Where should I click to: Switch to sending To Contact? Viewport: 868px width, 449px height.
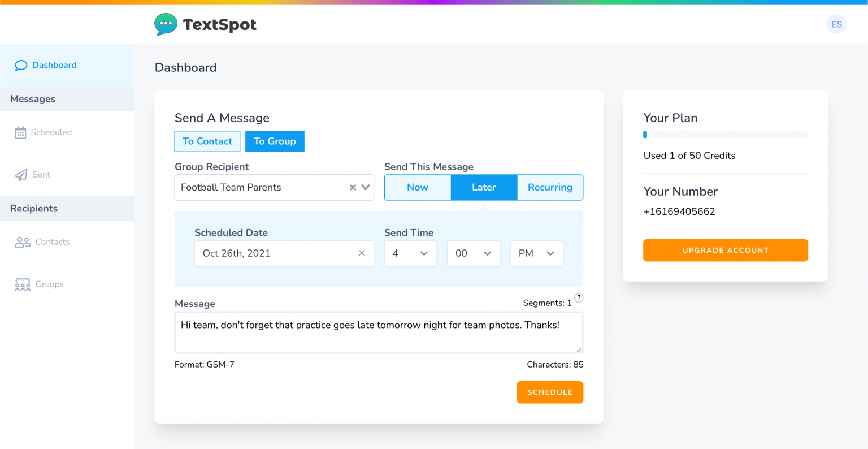coord(207,141)
